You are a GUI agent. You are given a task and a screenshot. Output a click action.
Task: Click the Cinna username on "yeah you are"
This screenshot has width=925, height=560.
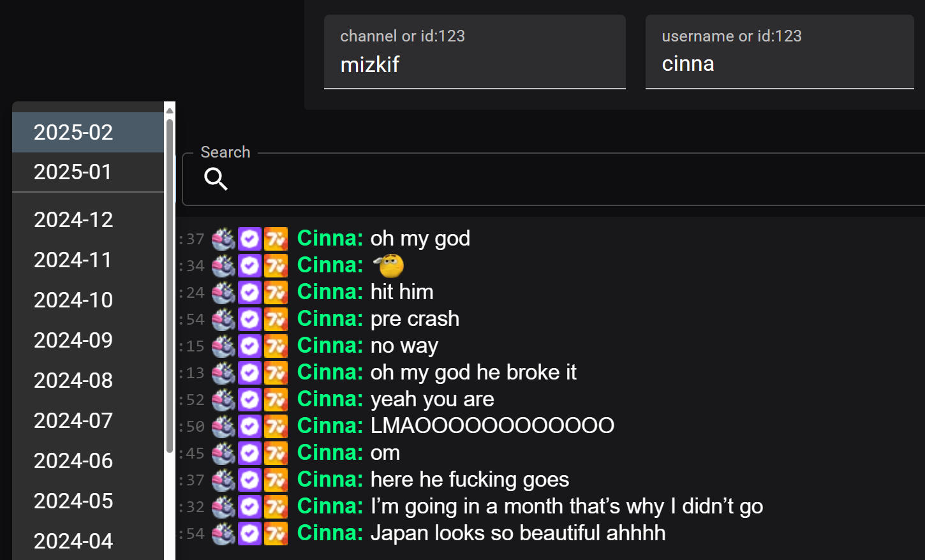(x=330, y=399)
